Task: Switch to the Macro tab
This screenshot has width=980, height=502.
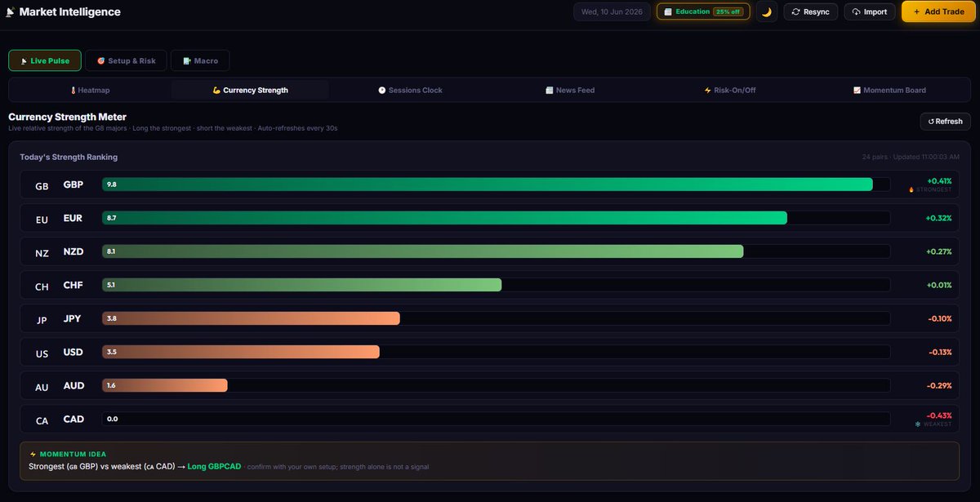Action: (x=200, y=60)
